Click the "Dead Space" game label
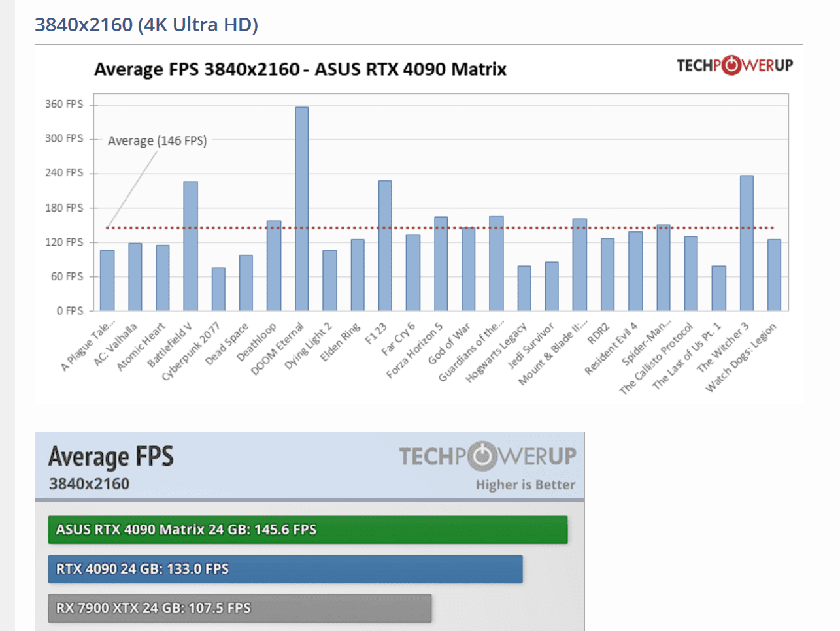This screenshot has height=631, width=840. point(226,344)
